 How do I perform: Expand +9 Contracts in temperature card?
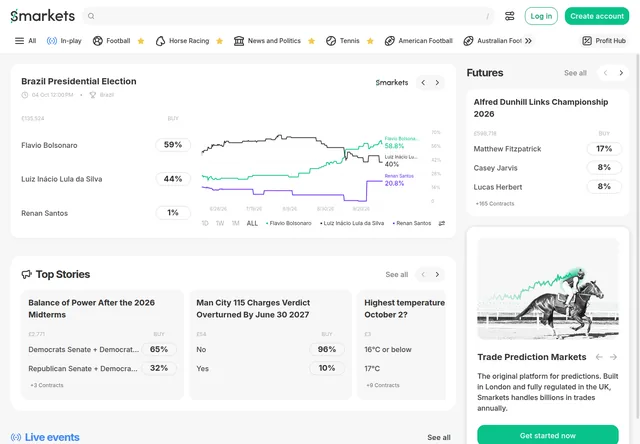coord(383,385)
